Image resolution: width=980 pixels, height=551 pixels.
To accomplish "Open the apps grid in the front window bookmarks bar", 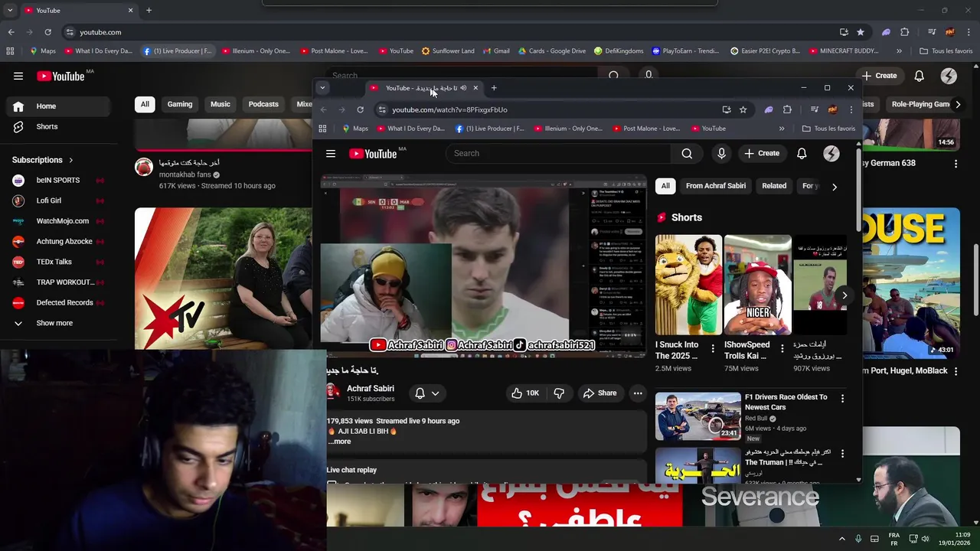I will 322,129.
